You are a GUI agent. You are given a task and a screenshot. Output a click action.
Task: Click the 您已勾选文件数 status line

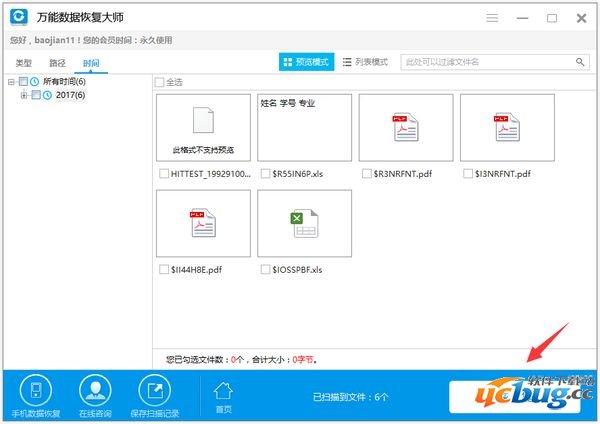(242, 359)
